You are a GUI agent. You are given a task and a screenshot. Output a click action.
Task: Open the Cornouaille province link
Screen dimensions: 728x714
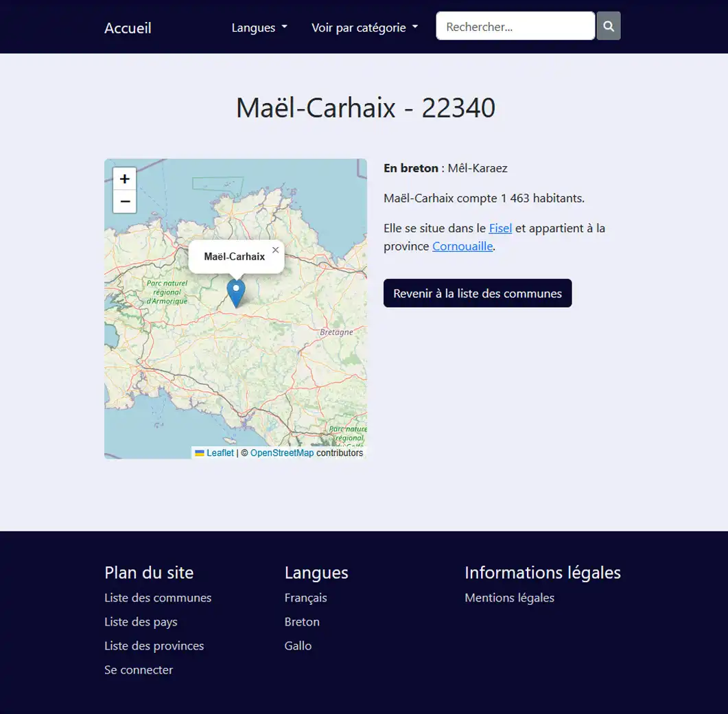pyautogui.click(x=462, y=246)
